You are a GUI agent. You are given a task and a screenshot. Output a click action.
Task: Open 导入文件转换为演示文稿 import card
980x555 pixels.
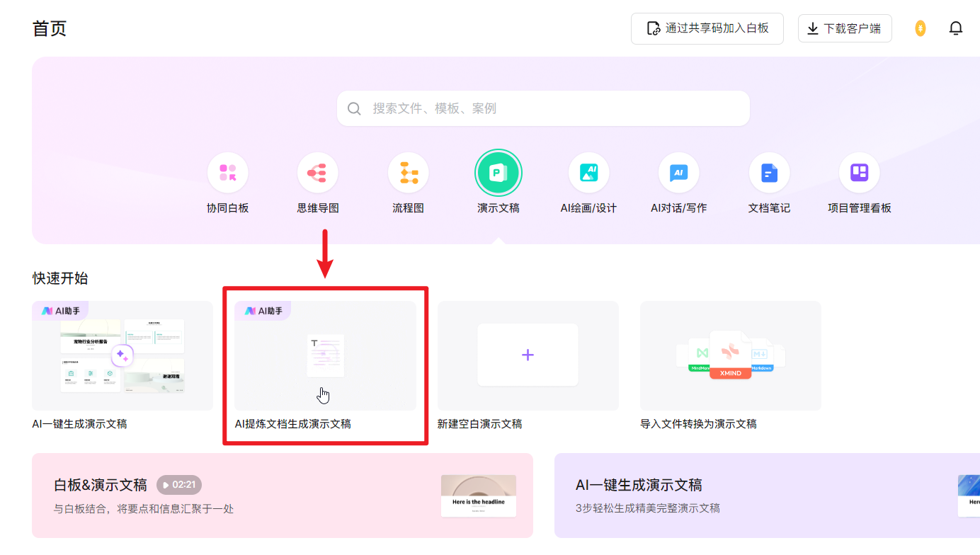(730, 355)
